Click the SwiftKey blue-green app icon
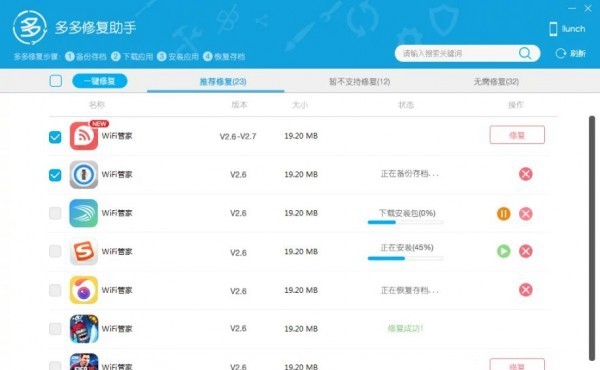Image resolution: width=600 pixels, height=370 pixels. (84, 213)
